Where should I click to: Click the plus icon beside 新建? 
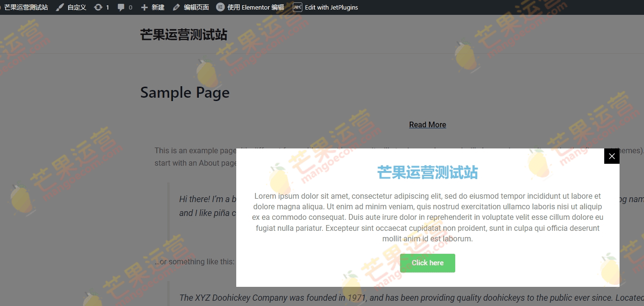point(144,7)
